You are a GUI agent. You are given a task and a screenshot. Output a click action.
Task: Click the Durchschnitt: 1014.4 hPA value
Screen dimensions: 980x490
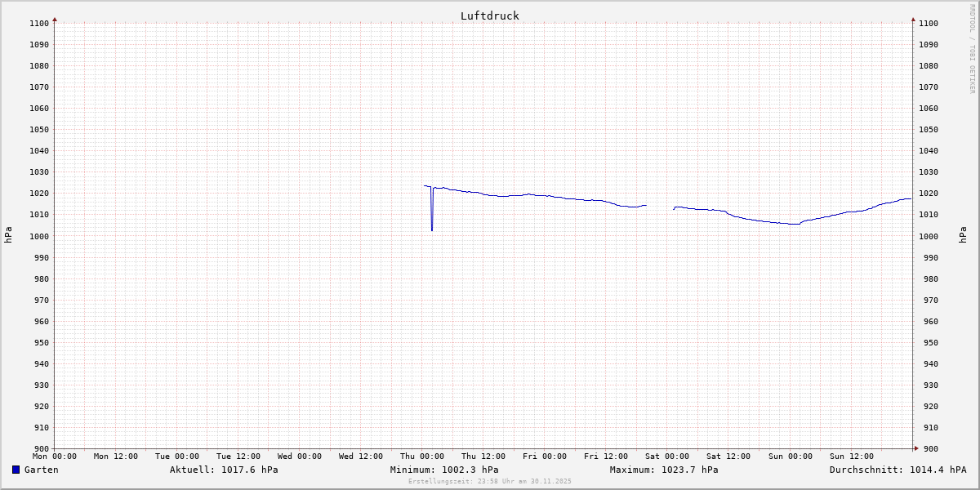tap(898, 470)
